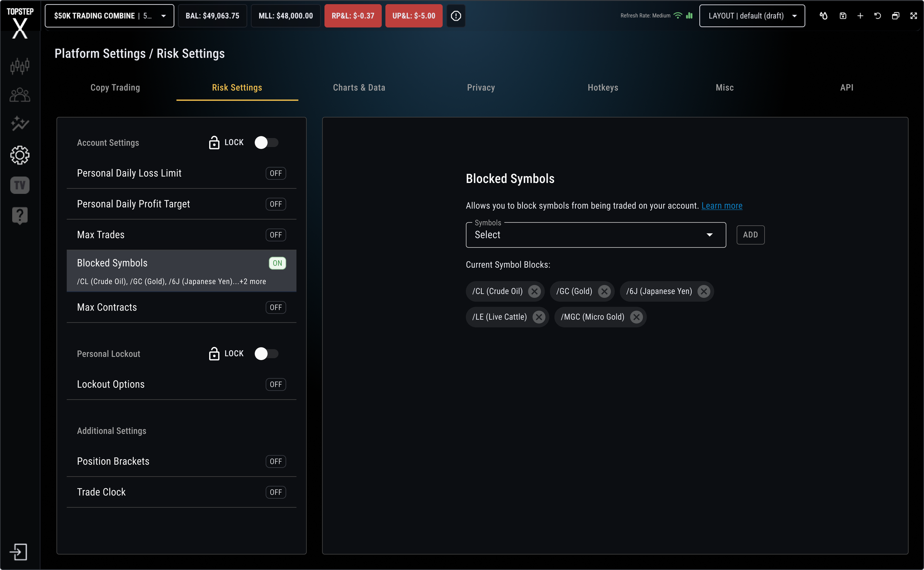Open the Hotkeys tab
924x570 pixels.
[x=603, y=88]
